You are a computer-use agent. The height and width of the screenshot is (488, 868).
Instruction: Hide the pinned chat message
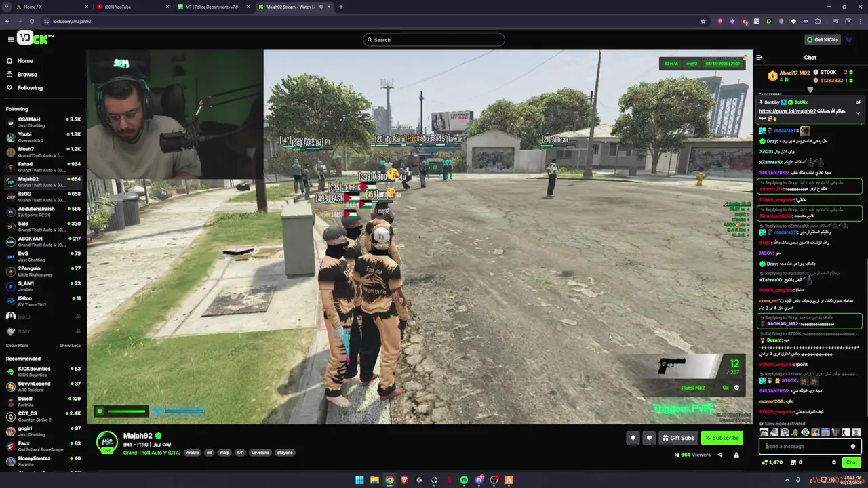coord(858,102)
